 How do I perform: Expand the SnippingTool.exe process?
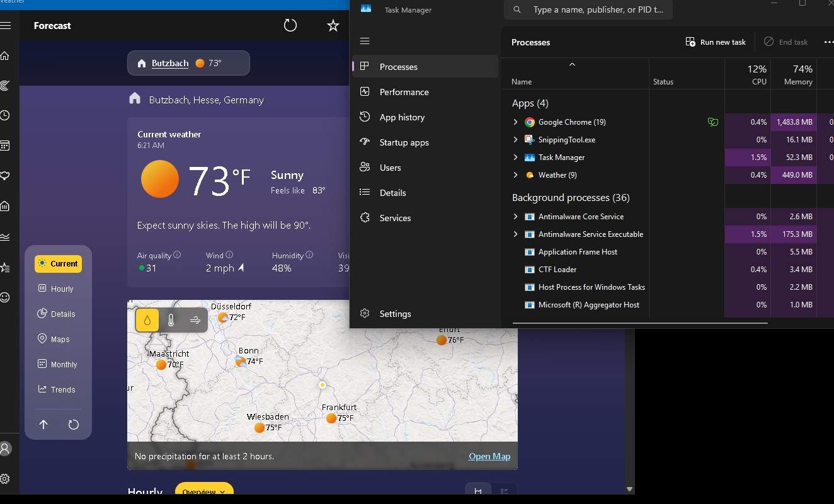[x=515, y=140]
